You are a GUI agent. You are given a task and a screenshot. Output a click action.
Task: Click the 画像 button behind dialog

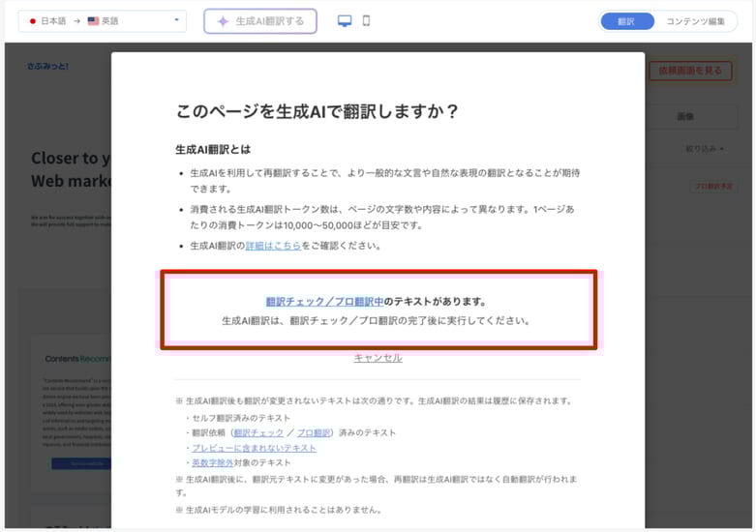pyautogui.click(x=685, y=116)
